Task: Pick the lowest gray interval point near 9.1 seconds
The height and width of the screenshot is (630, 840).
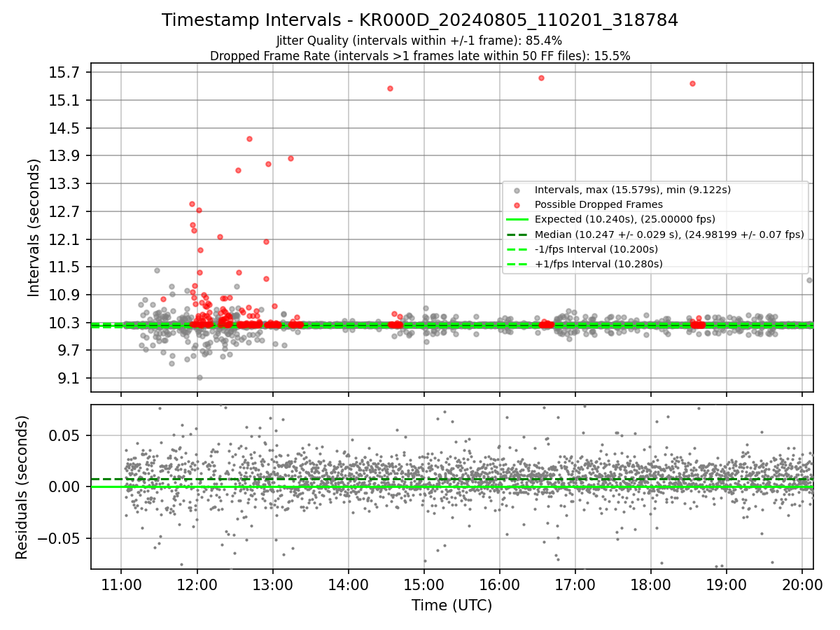Action: point(199,377)
